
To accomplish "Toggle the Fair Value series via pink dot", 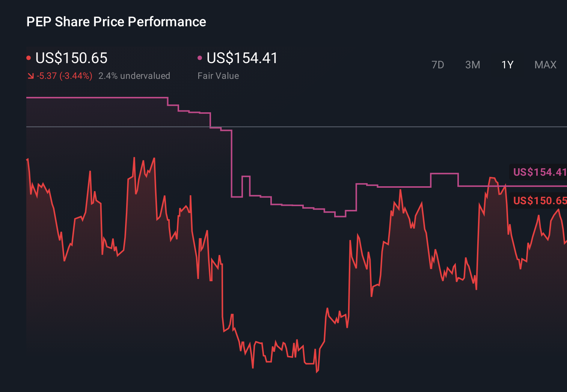I will pos(200,57).
